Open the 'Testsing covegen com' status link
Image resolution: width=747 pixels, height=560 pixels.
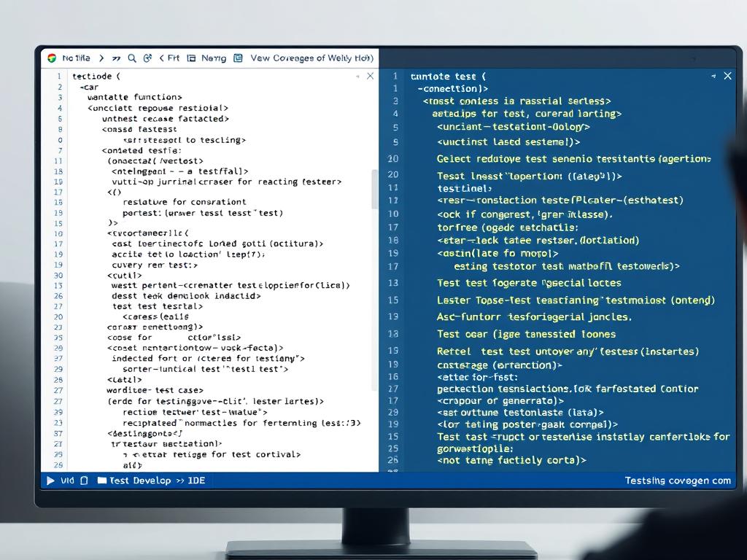678,481
